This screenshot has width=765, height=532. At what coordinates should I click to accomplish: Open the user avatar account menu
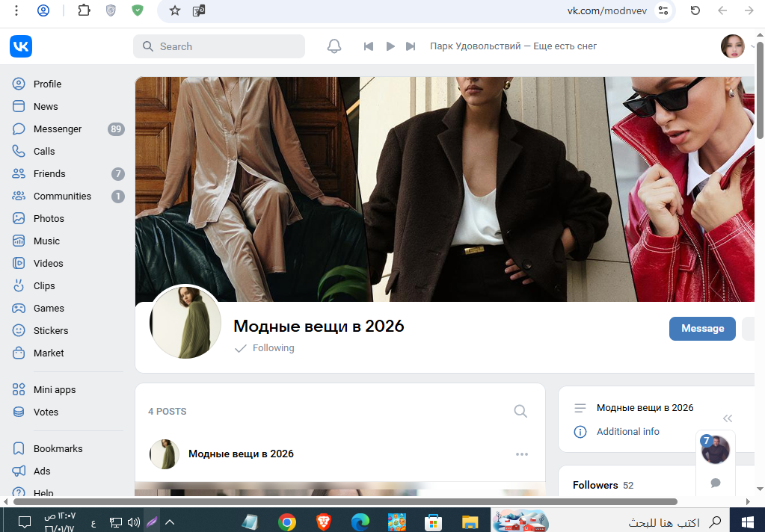tap(733, 46)
